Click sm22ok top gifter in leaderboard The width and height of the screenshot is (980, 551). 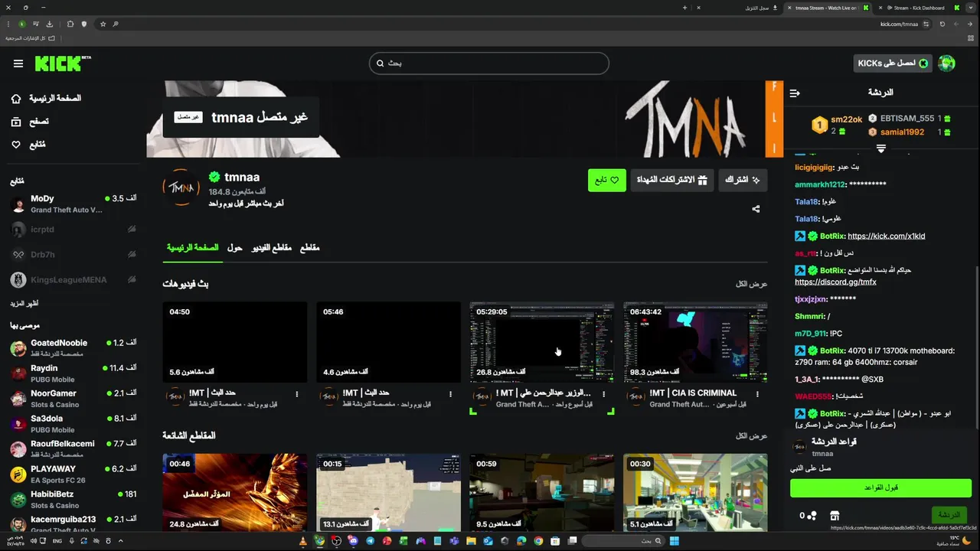838,125
